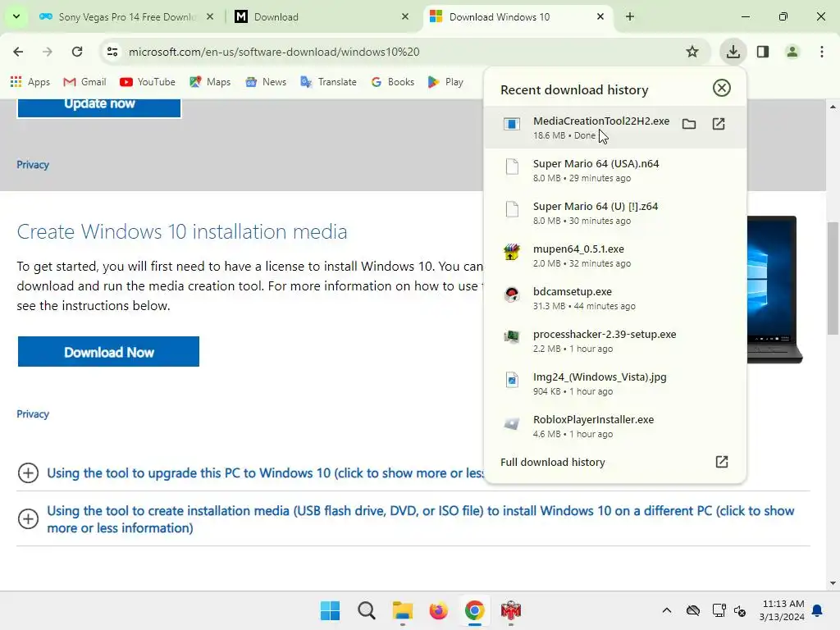
Task: Switch to the Download tab
Action: 322,16
